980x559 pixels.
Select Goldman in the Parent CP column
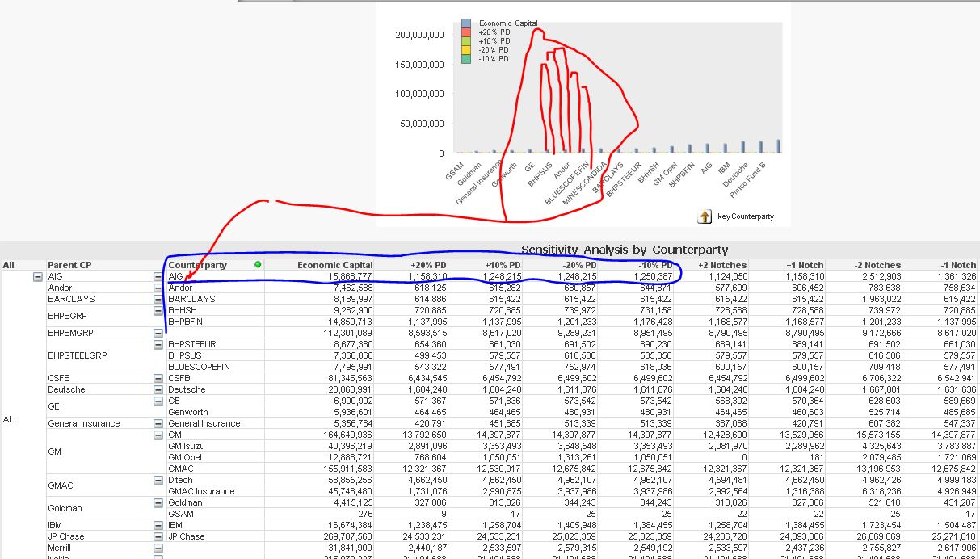click(64, 508)
